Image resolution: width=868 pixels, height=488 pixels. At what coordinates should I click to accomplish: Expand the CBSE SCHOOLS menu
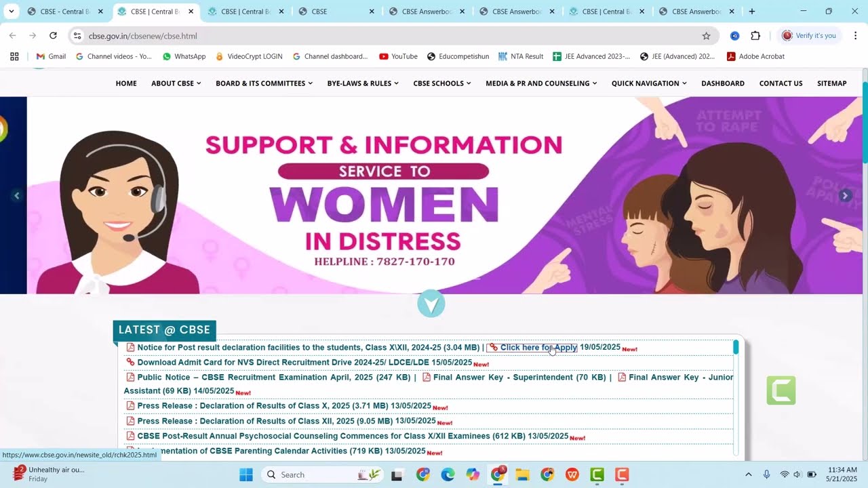pos(442,83)
